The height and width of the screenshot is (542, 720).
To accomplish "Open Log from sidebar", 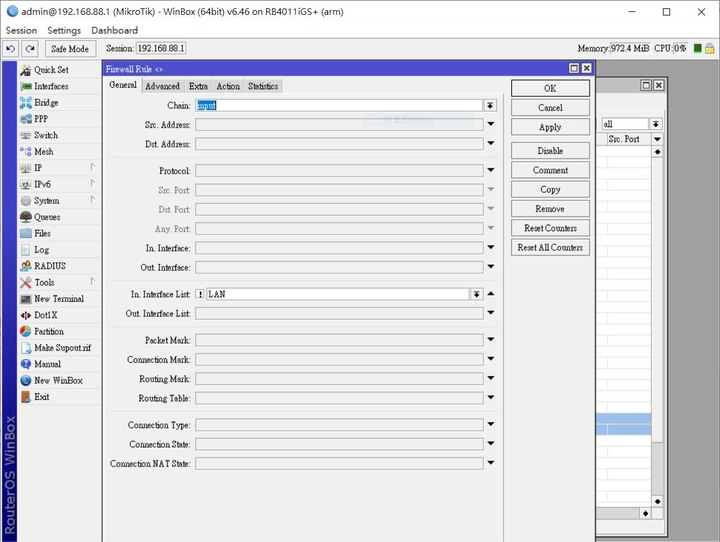I will (x=41, y=250).
